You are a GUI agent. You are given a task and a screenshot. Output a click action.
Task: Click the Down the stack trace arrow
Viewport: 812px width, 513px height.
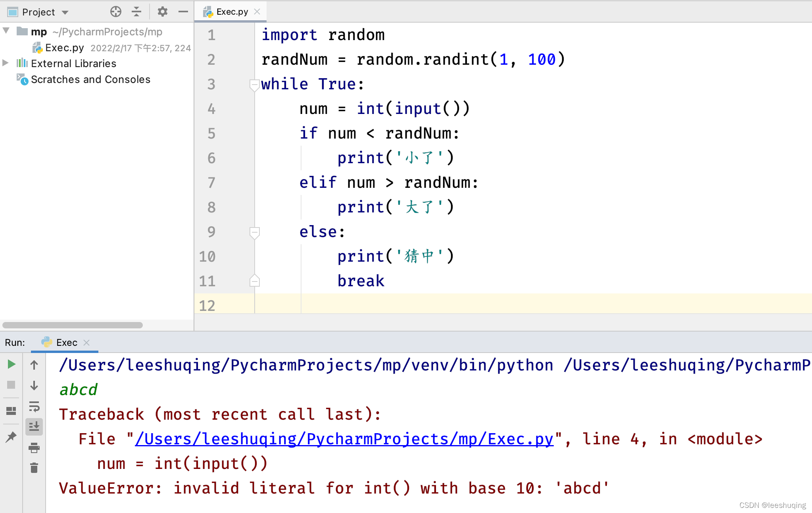point(34,386)
